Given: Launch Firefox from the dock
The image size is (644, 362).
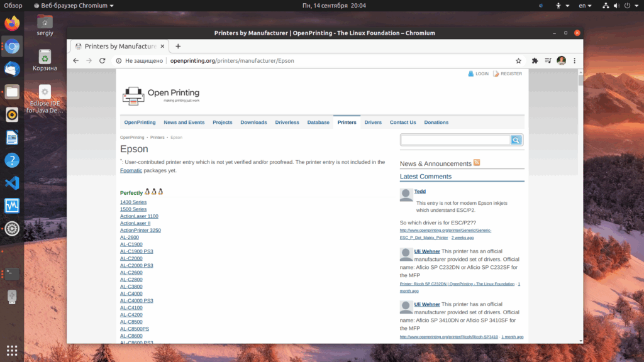Looking at the screenshot, I should (x=12, y=23).
